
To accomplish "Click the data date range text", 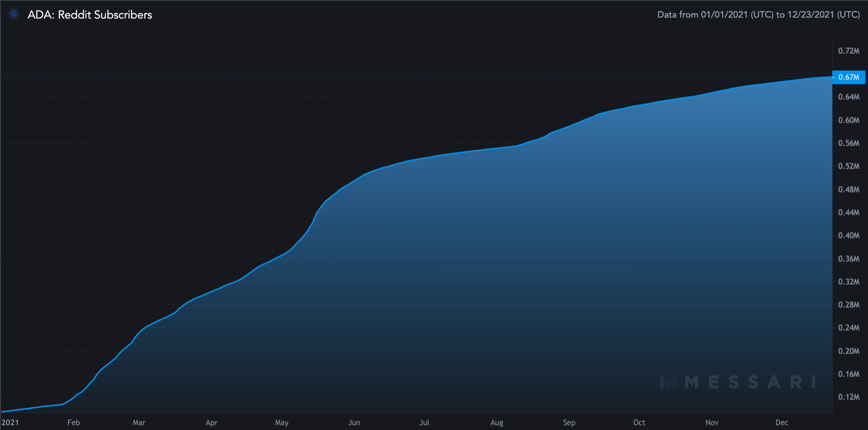I will pyautogui.click(x=759, y=15).
